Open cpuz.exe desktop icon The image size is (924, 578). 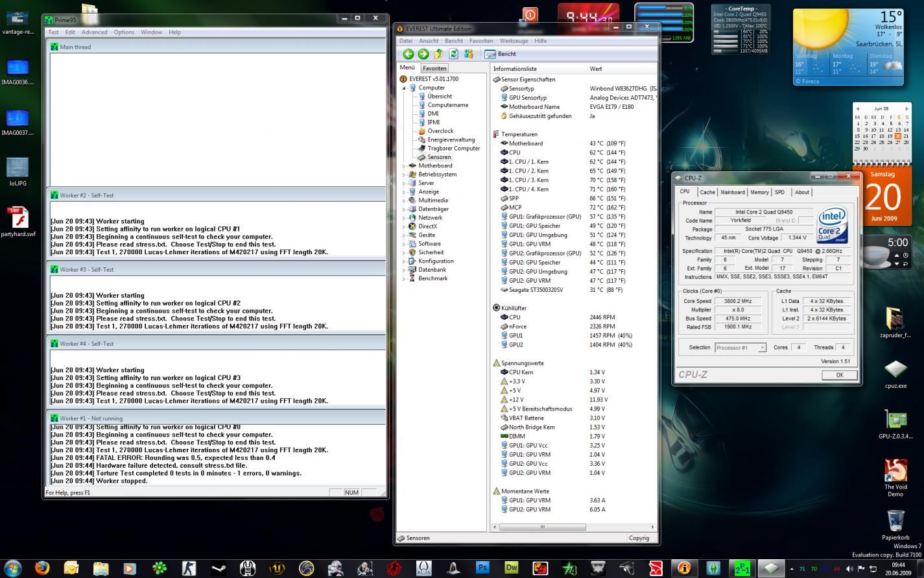(895, 374)
